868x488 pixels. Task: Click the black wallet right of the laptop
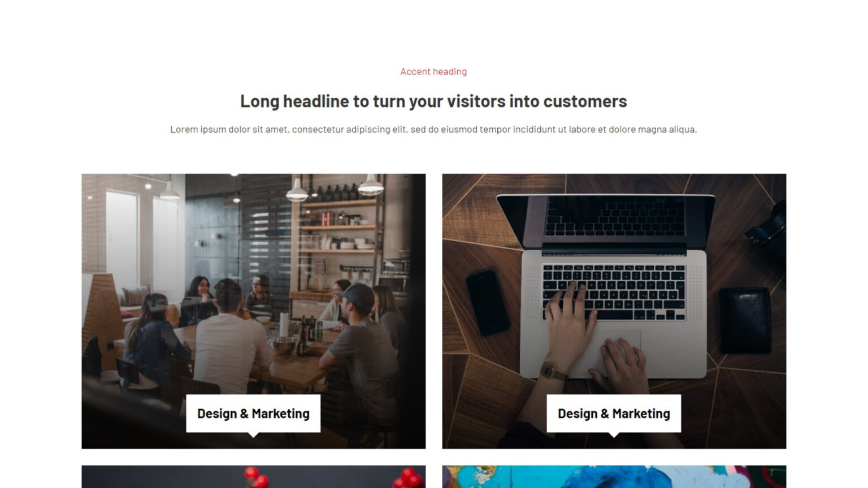click(745, 320)
